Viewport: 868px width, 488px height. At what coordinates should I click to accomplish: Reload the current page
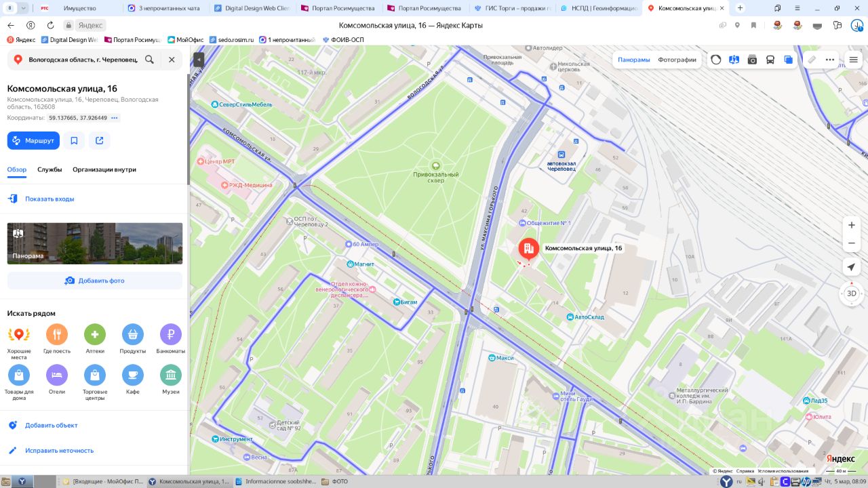50,25
